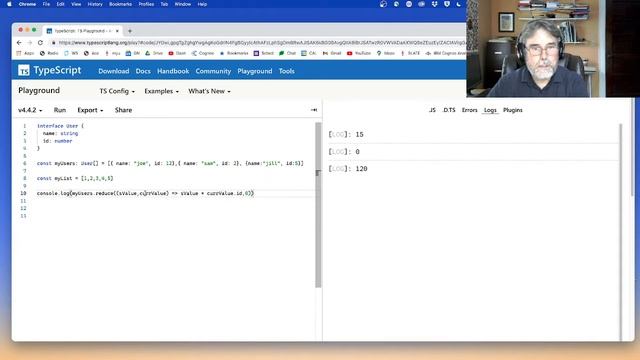Screen dimensions: 640x360
Task: Open the History menu
Action: point(95,4)
